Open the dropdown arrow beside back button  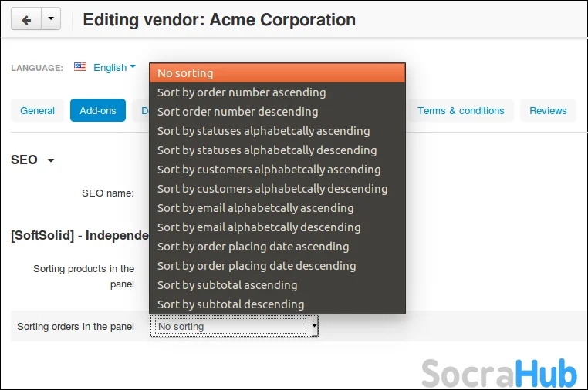tap(50, 20)
